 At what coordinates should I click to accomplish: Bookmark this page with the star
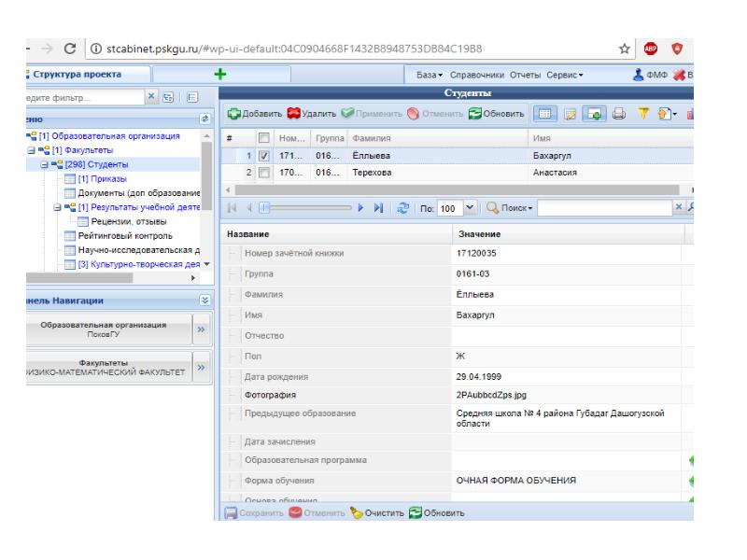click(x=624, y=49)
